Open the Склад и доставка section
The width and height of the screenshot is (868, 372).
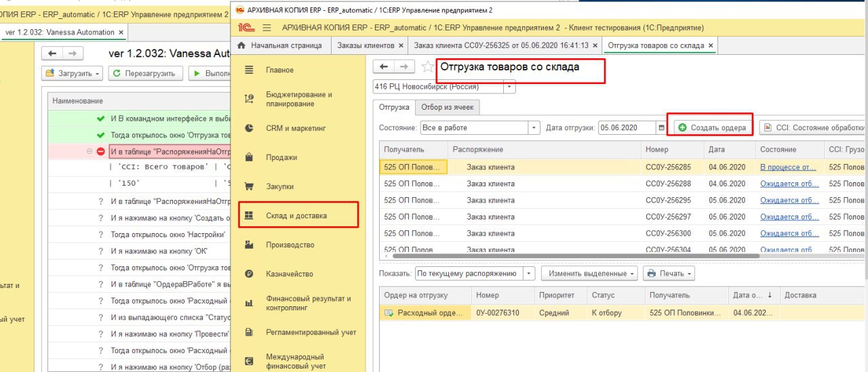(x=296, y=215)
